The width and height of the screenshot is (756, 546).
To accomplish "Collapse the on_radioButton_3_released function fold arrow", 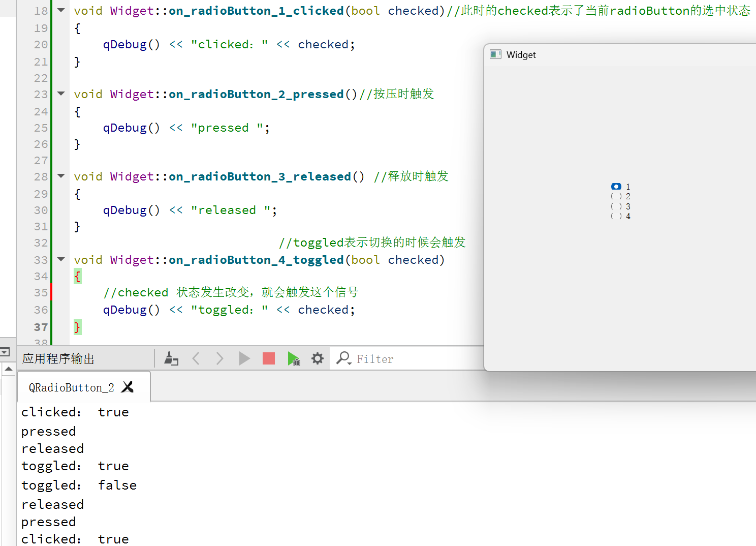I will click(61, 176).
